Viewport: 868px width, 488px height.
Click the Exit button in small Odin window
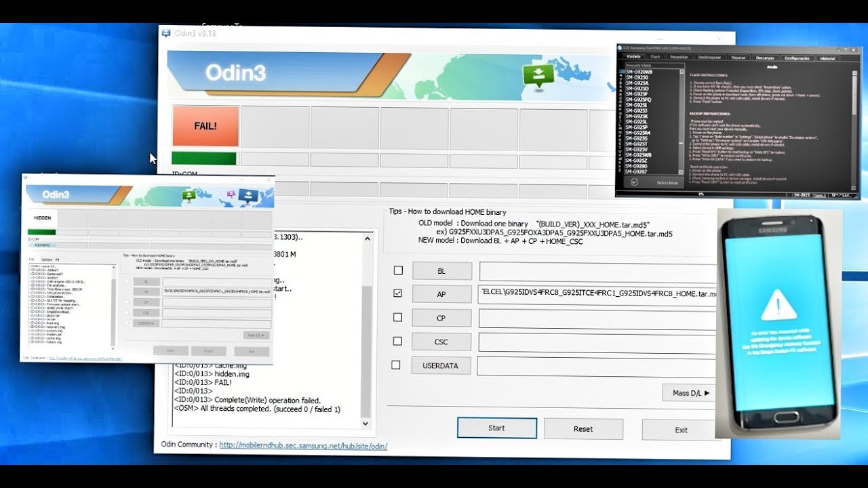[x=252, y=351]
